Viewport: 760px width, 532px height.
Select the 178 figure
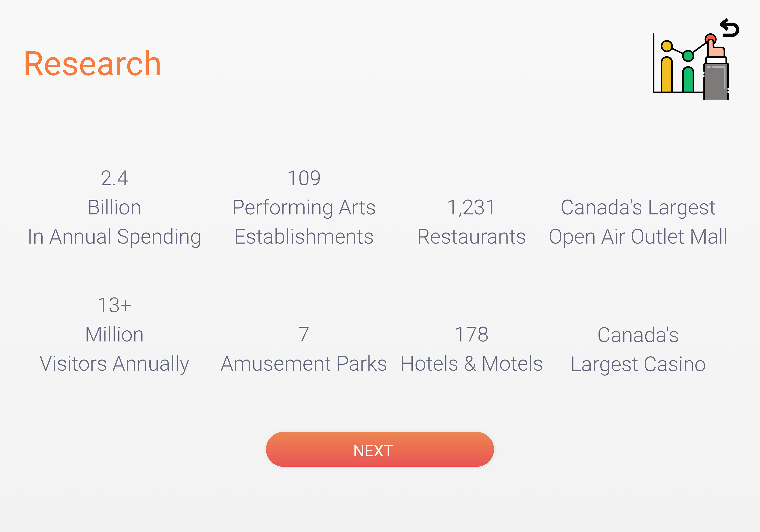471,334
